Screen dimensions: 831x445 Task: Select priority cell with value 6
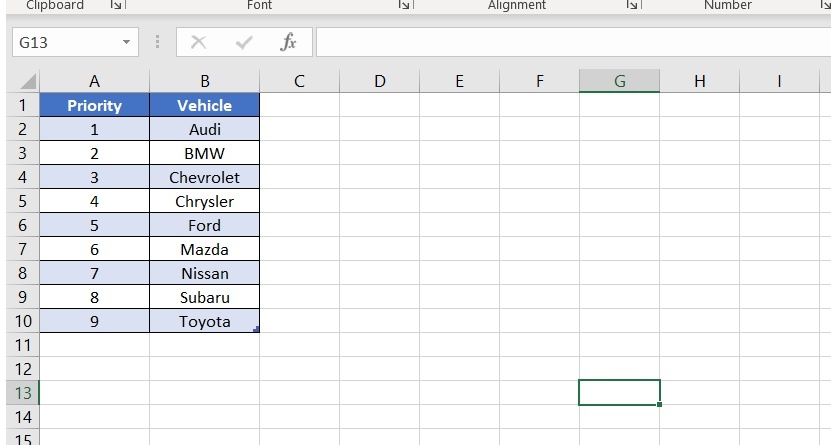(x=94, y=249)
